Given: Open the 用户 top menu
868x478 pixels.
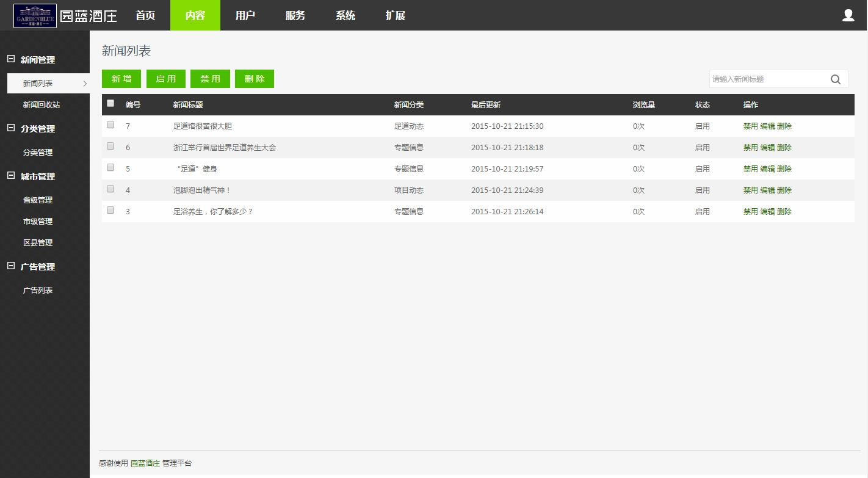Looking at the screenshot, I should 245,16.
